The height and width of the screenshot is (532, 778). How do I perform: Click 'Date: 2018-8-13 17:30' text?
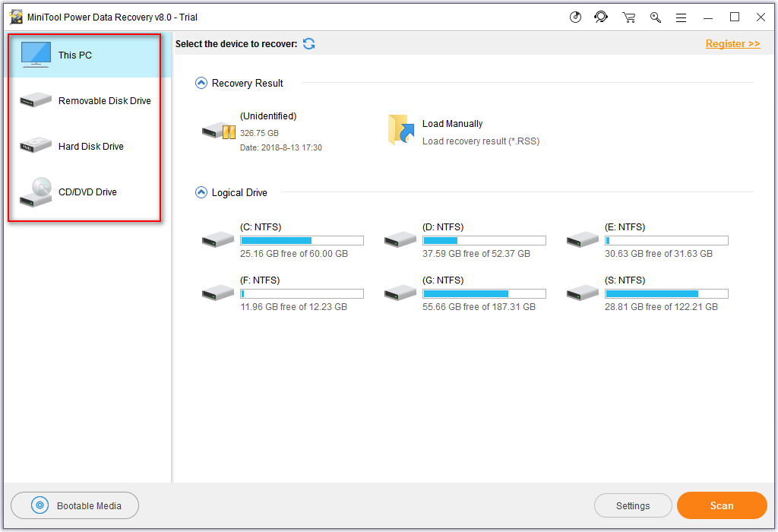tap(281, 148)
